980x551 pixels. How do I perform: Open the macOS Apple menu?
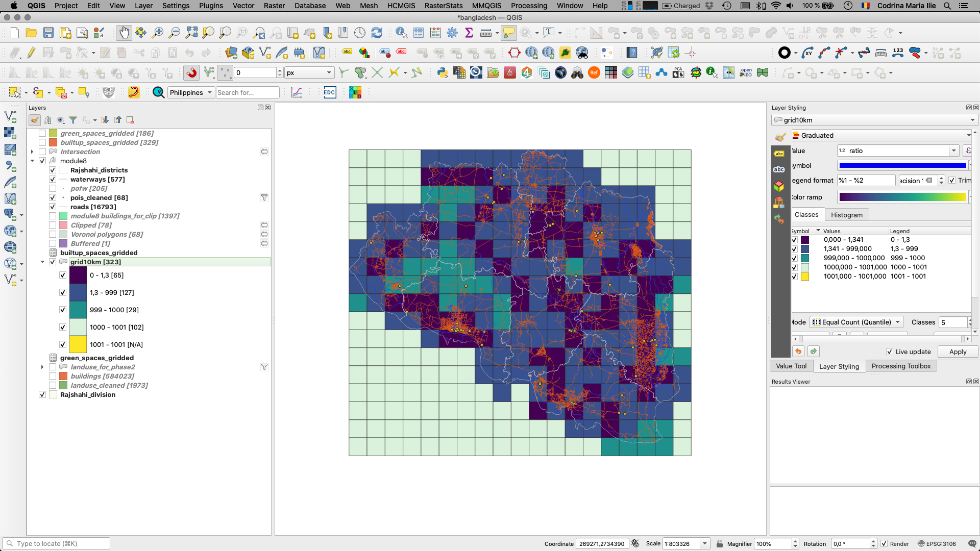point(14,6)
